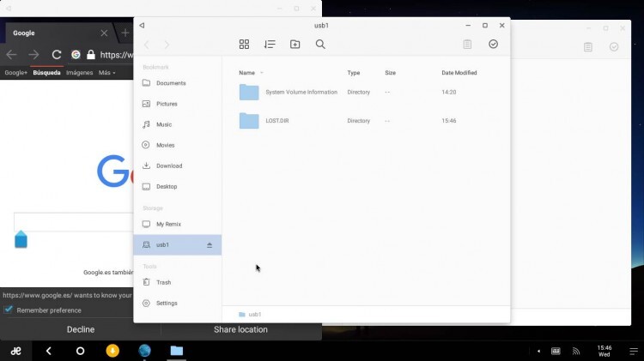The height and width of the screenshot is (361, 644).
Task: Open the file manager from the taskbar
Action: [176, 351]
